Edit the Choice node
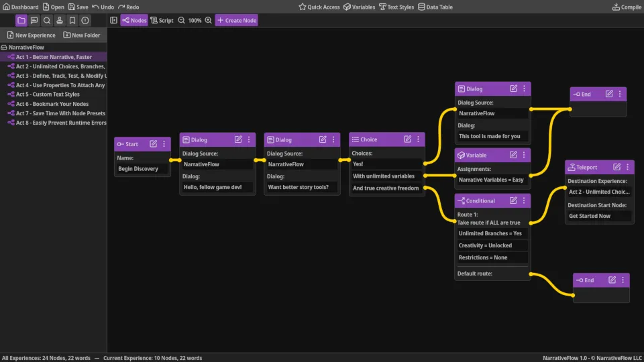 407,139
